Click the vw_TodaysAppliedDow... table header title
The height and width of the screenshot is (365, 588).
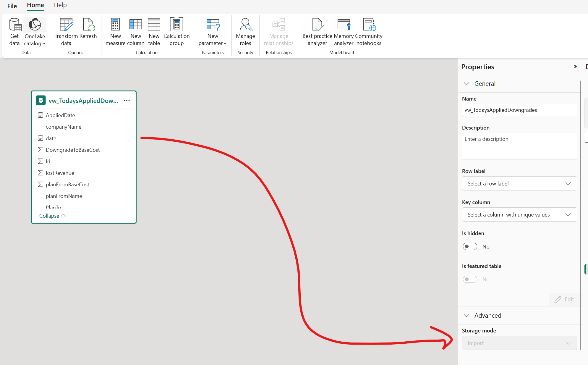(x=83, y=101)
